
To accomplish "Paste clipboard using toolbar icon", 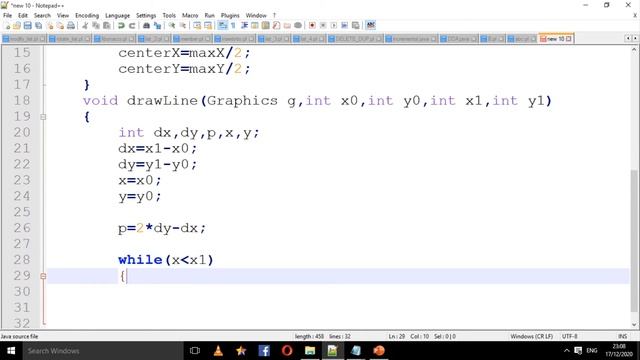I will [107, 26].
